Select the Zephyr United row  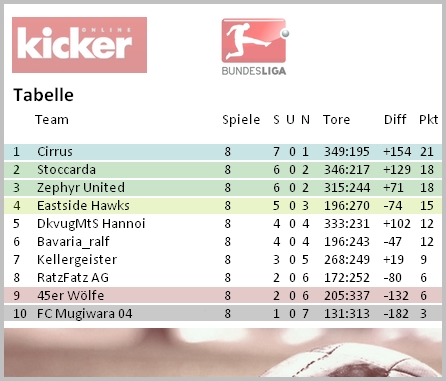pos(223,188)
